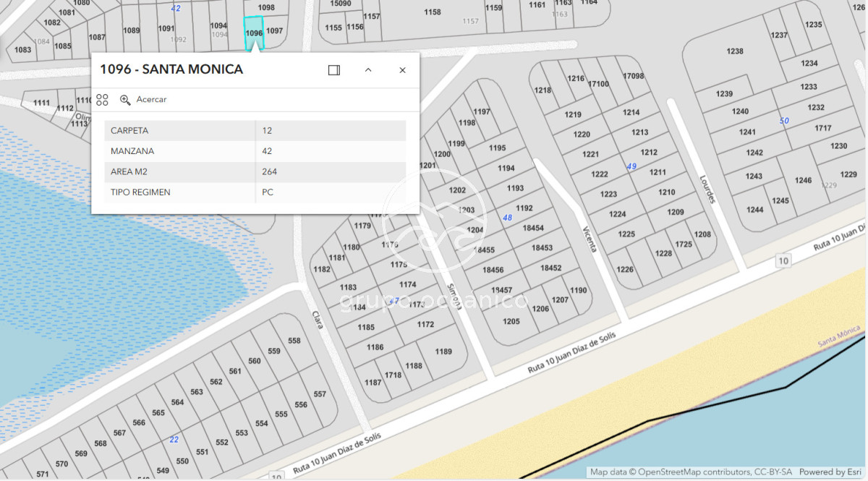Open the OpenStreetMap contributors attribution
The width and height of the screenshot is (868, 481).
pos(690,472)
